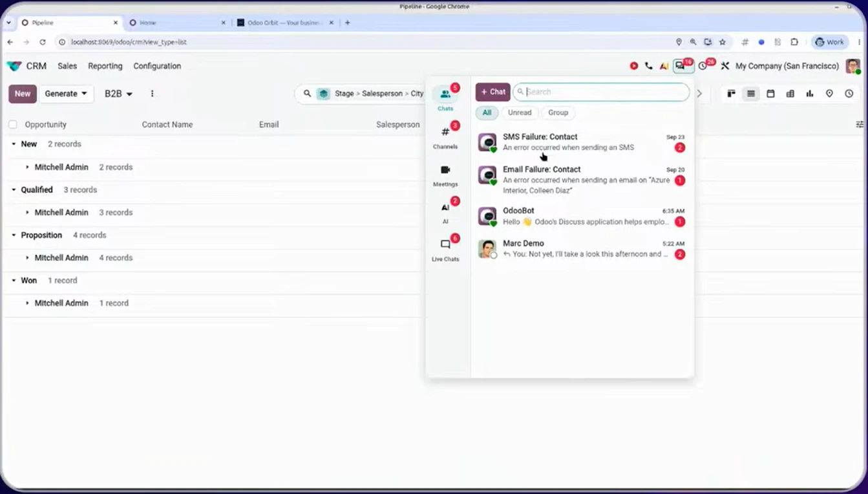868x494 pixels.
Task: Switch to Map view
Action: click(x=829, y=94)
